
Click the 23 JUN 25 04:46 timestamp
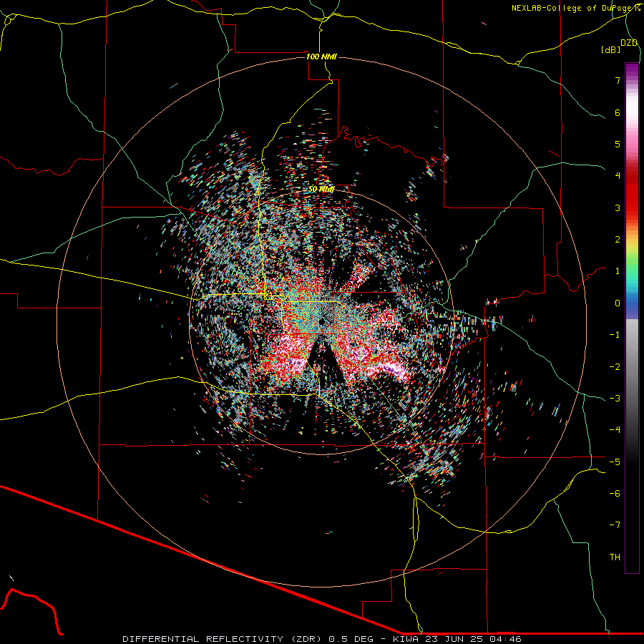[x=472, y=639]
